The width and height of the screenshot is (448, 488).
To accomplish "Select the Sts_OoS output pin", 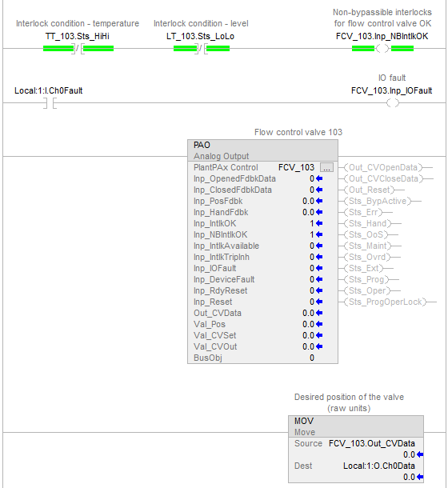I will [366, 234].
